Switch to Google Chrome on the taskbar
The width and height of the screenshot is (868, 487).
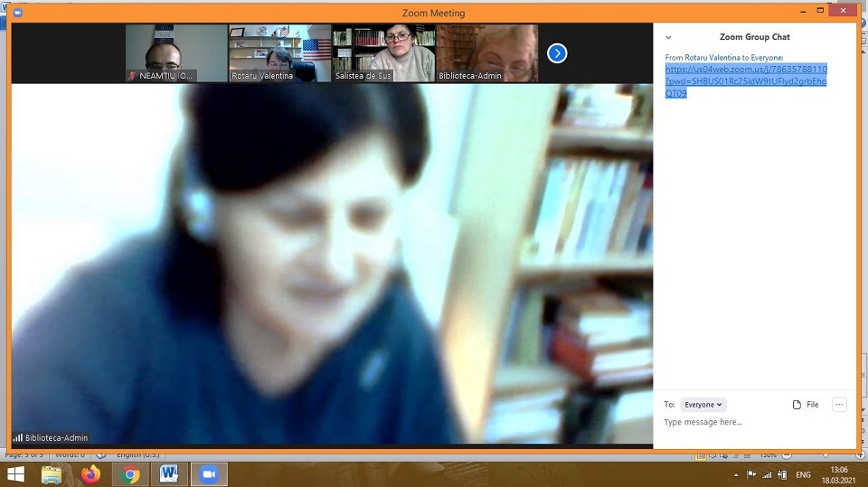point(130,474)
